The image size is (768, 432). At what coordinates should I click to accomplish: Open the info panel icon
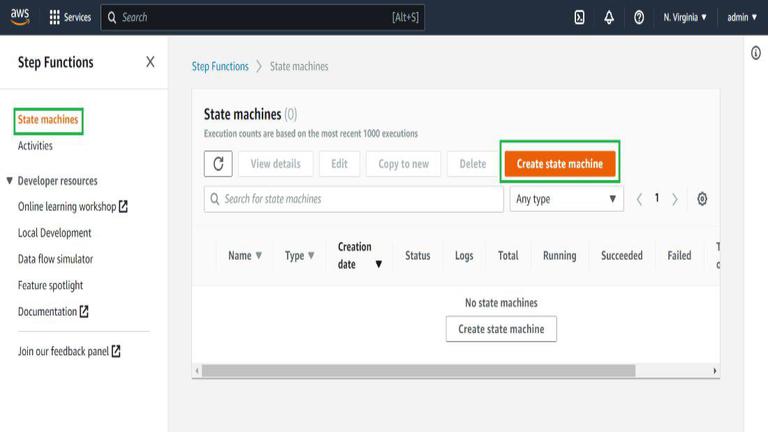tap(756, 52)
